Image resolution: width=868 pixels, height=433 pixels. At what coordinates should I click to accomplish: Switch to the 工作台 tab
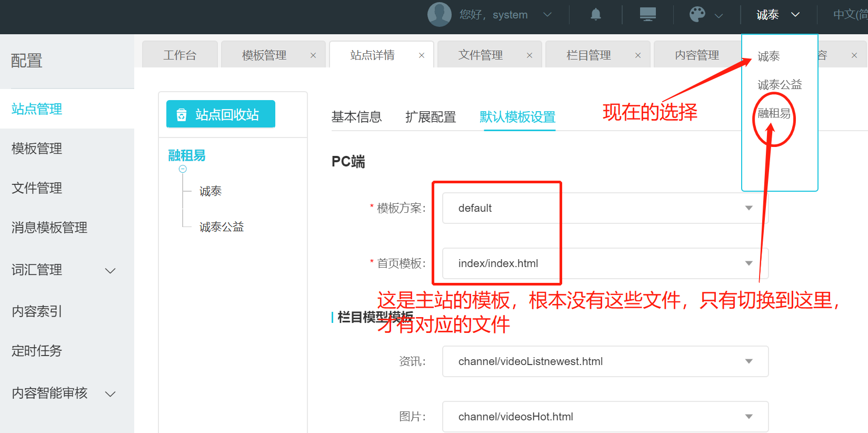tap(180, 55)
